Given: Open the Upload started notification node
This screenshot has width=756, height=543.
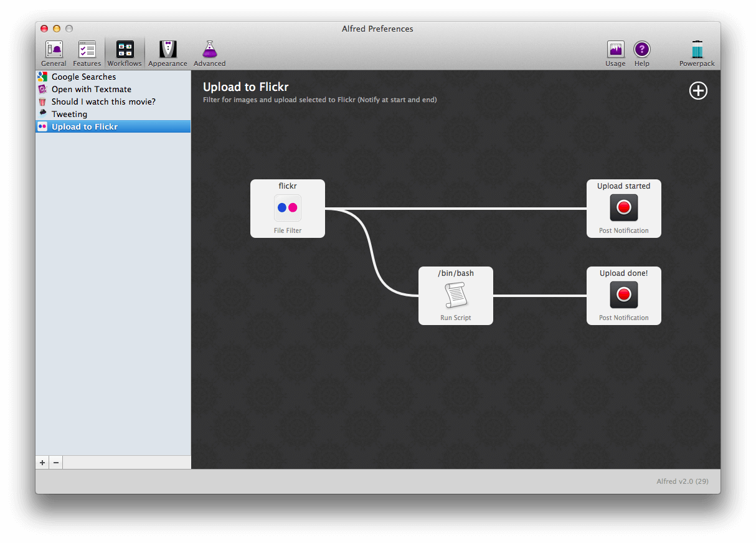Looking at the screenshot, I should pyautogui.click(x=623, y=208).
